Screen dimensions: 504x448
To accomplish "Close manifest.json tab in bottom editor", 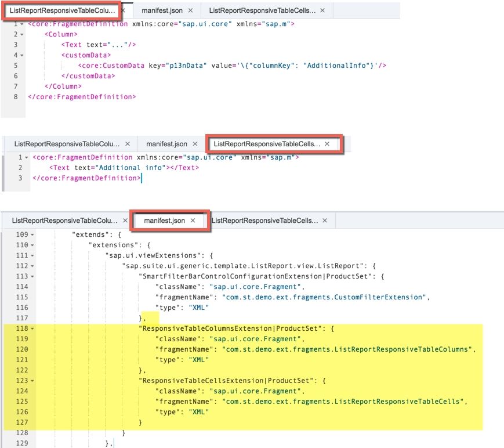I will click(x=193, y=221).
